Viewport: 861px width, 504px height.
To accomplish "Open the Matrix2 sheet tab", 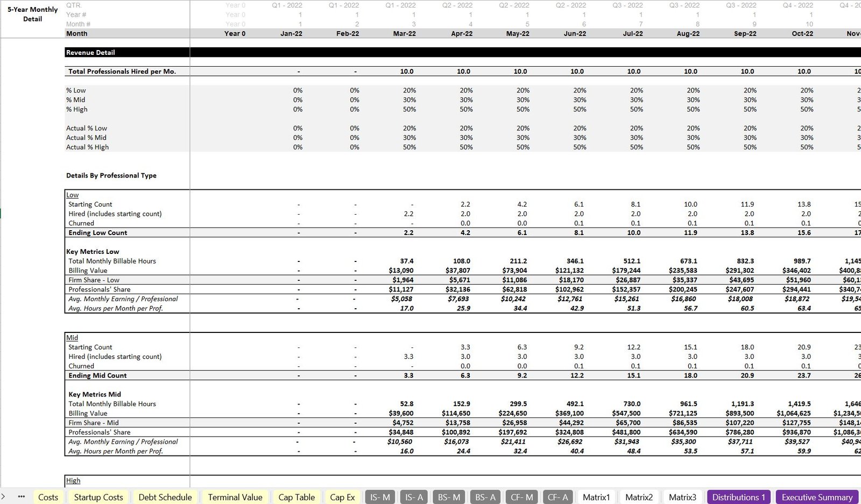I will [639, 498].
